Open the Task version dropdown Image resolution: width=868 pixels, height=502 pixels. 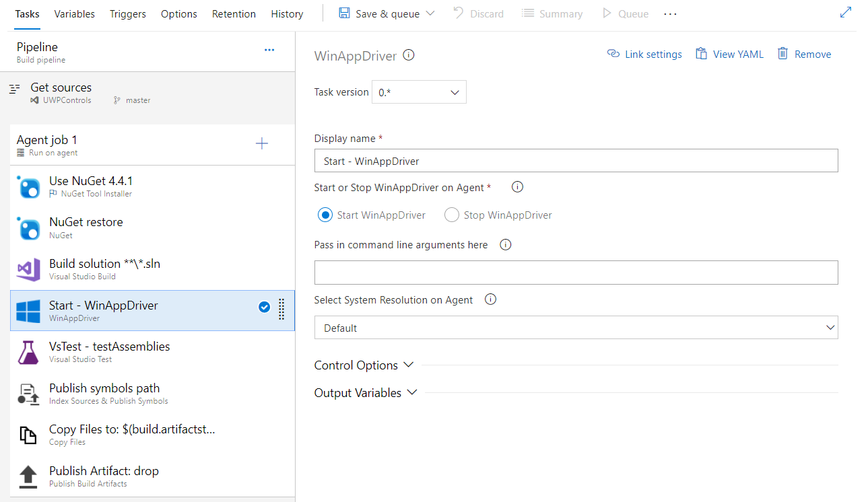click(419, 92)
